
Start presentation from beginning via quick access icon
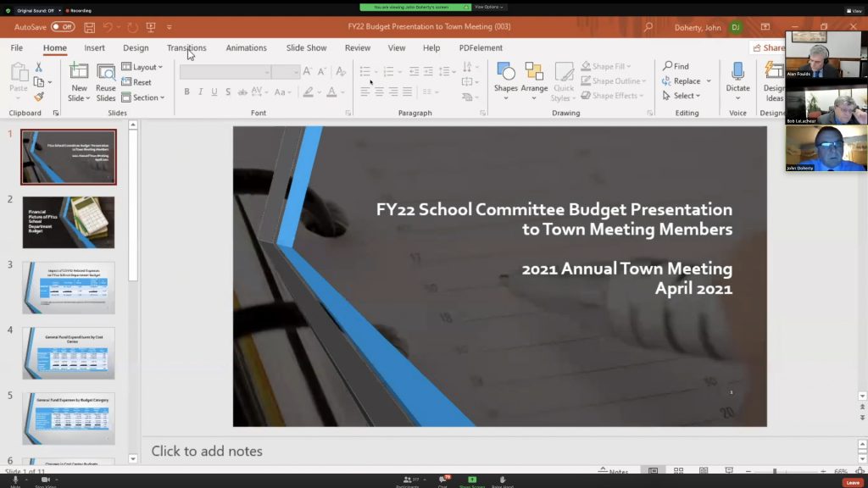[x=151, y=27]
